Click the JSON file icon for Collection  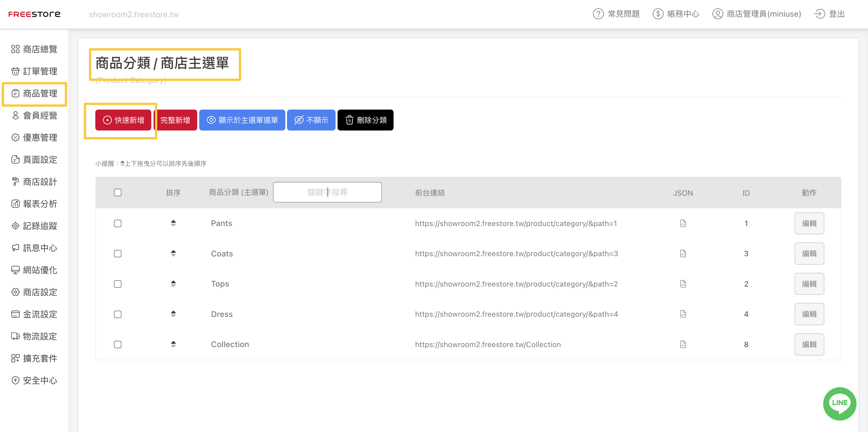tap(683, 344)
